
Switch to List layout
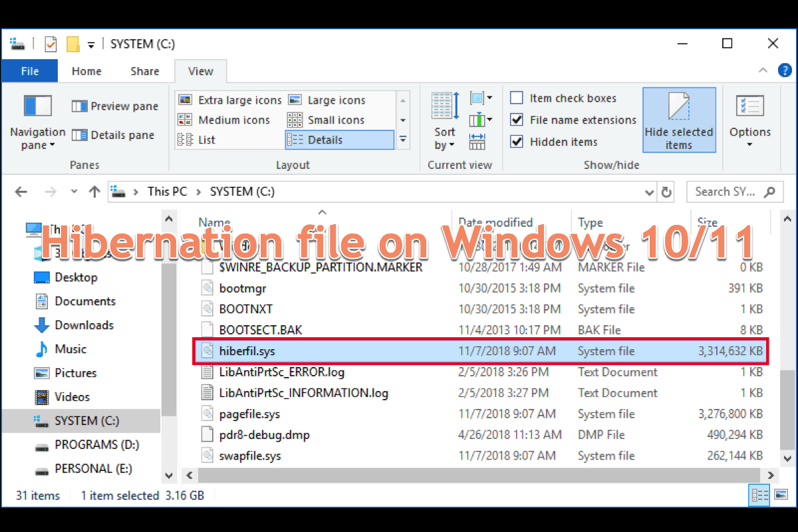click(197, 140)
